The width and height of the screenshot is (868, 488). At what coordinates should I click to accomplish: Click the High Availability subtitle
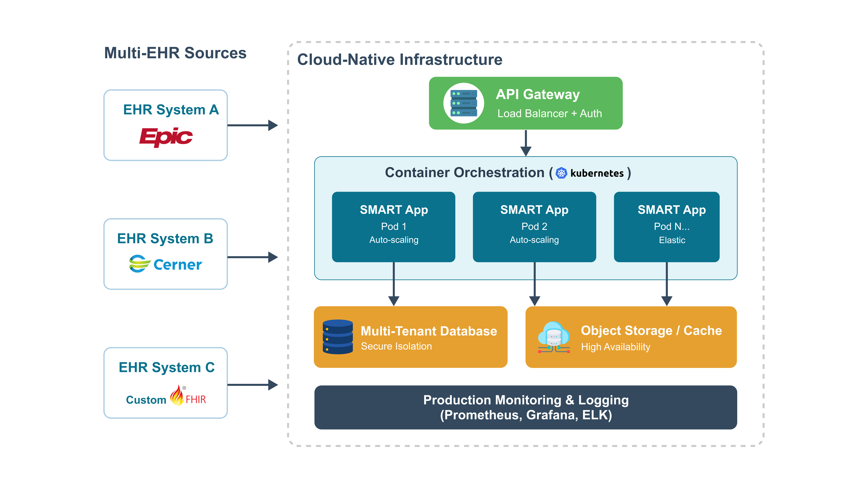616,347
